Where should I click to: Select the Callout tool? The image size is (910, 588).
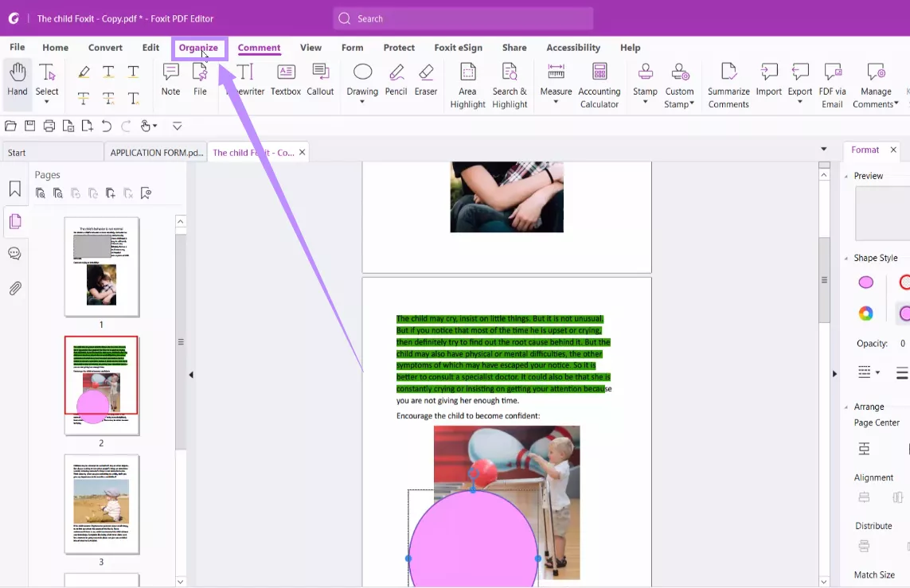point(320,79)
